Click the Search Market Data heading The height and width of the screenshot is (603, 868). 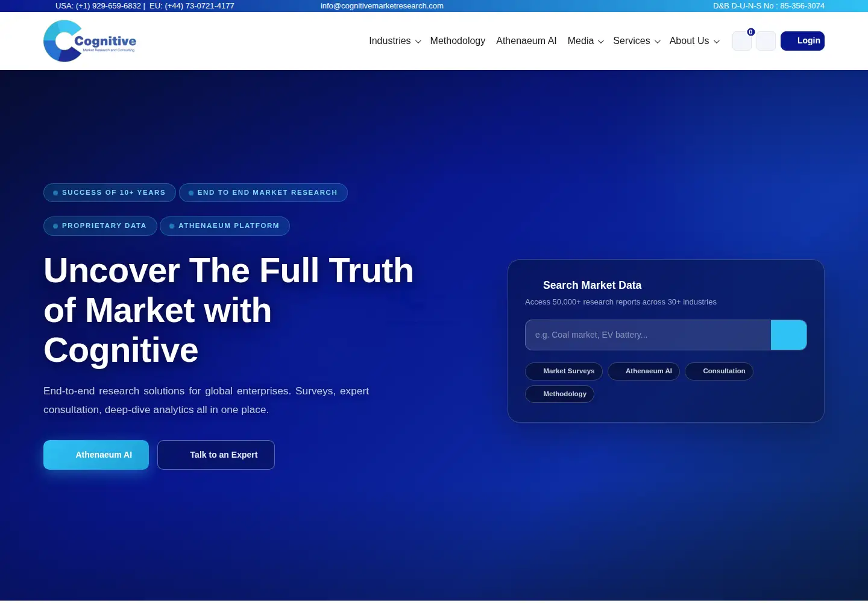click(x=592, y=285)
